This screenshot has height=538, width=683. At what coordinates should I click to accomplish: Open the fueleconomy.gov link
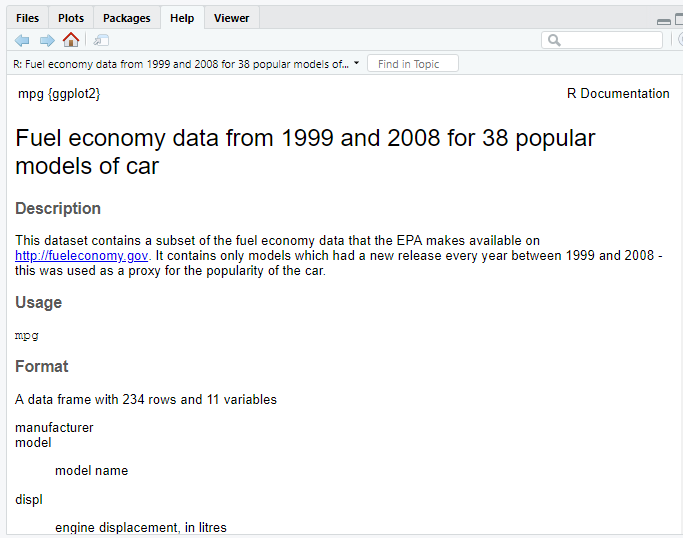(x=81, y=256)
